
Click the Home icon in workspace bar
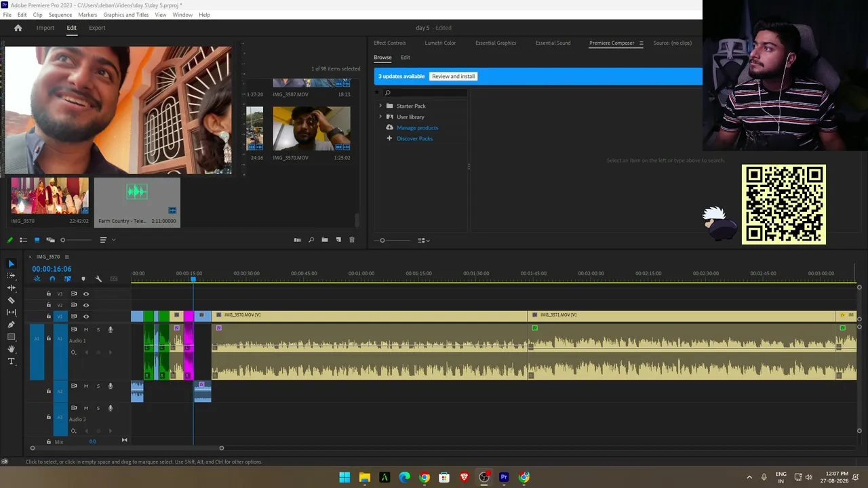tap(18, 28)
